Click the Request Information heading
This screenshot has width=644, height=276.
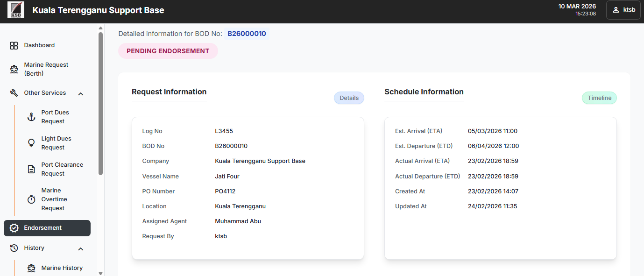coord(169,92)
